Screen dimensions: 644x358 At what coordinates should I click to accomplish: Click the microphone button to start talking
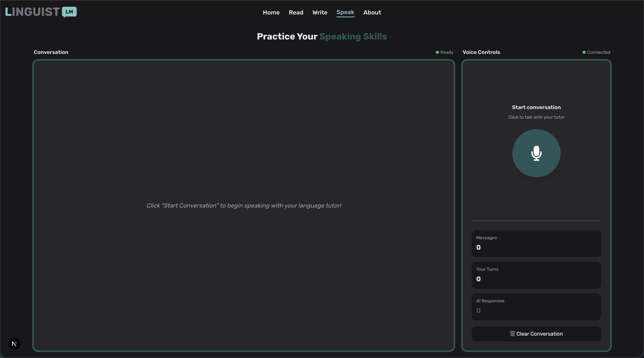[x=536, y=153]
